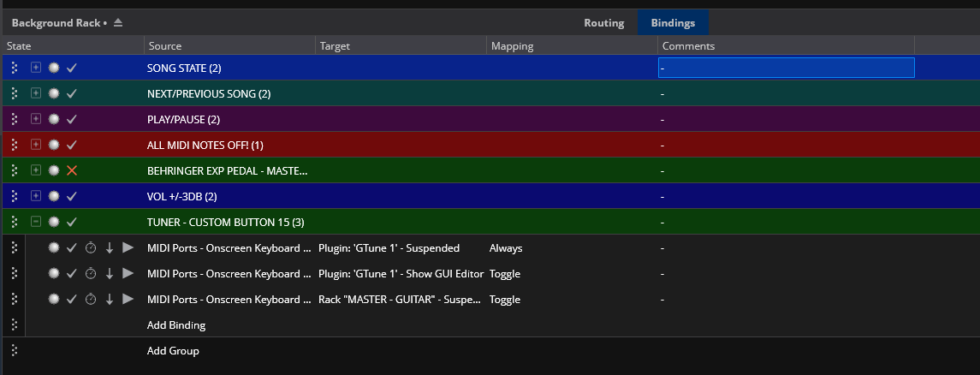Select the Bindings tab
The image size is (980, 375).
tap(673, 22)
